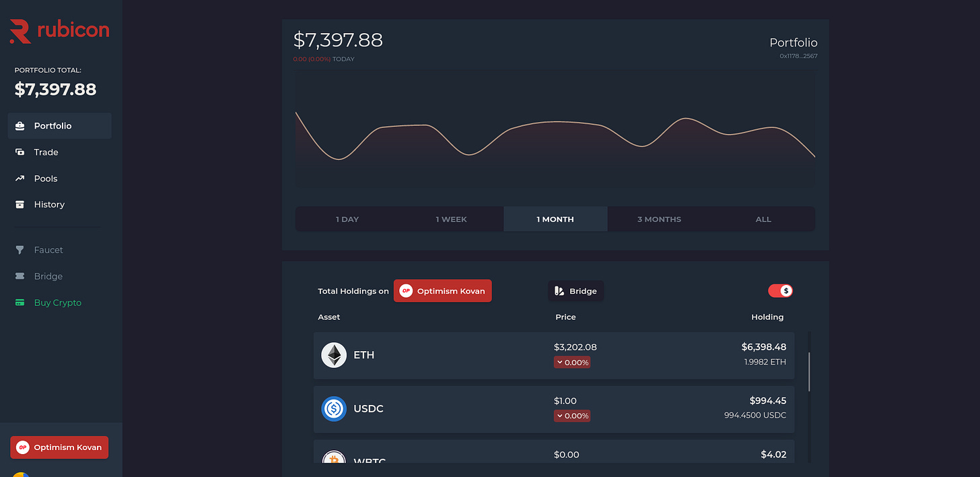Click the ETH coin icon
The image size is (980, 477).
click(x=334, y=355)
